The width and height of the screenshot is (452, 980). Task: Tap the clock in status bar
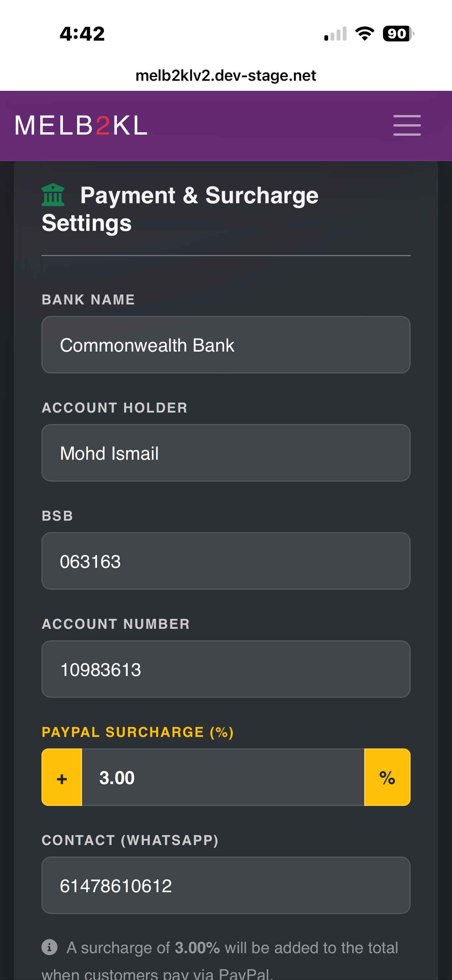(82, 34)
